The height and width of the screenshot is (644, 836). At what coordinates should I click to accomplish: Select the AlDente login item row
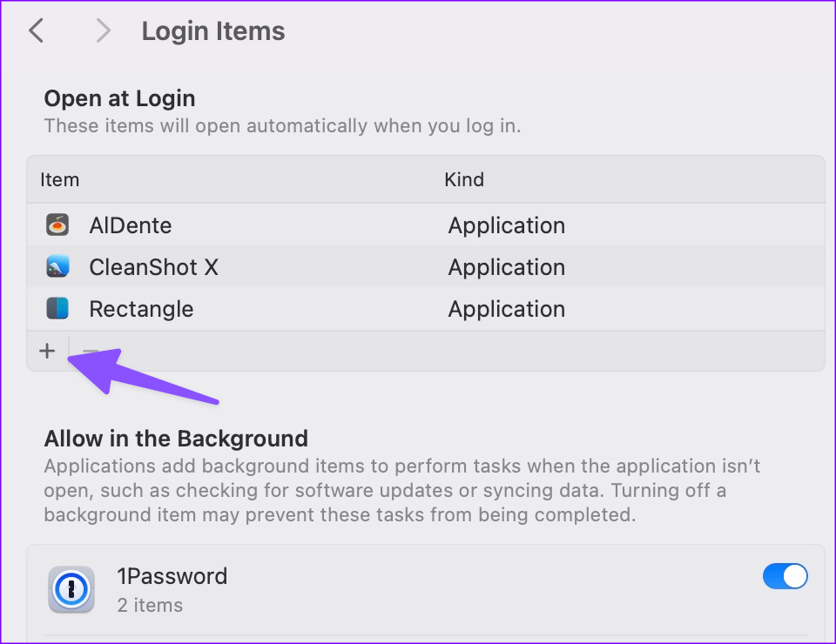(x=261, y=225)
